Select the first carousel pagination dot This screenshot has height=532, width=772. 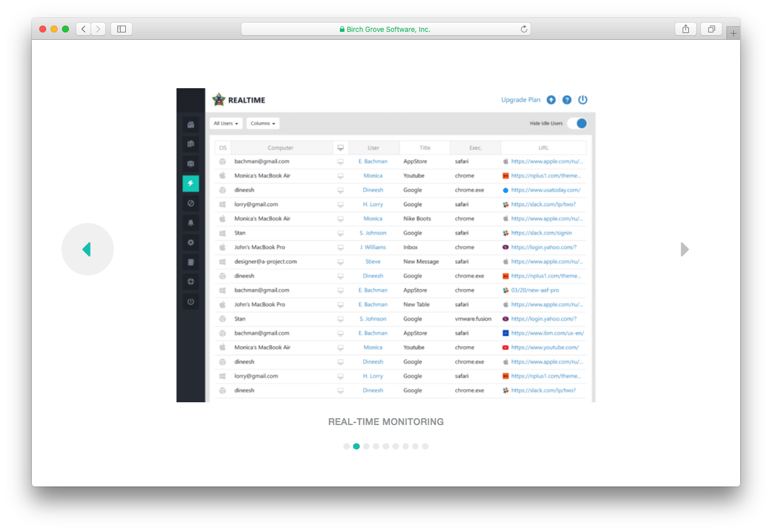coord(347,447)
